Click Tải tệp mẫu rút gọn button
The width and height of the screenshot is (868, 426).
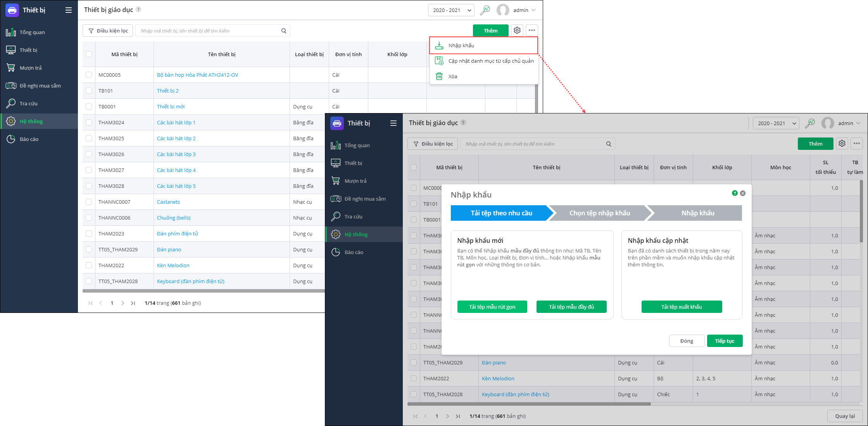(492, 307)
